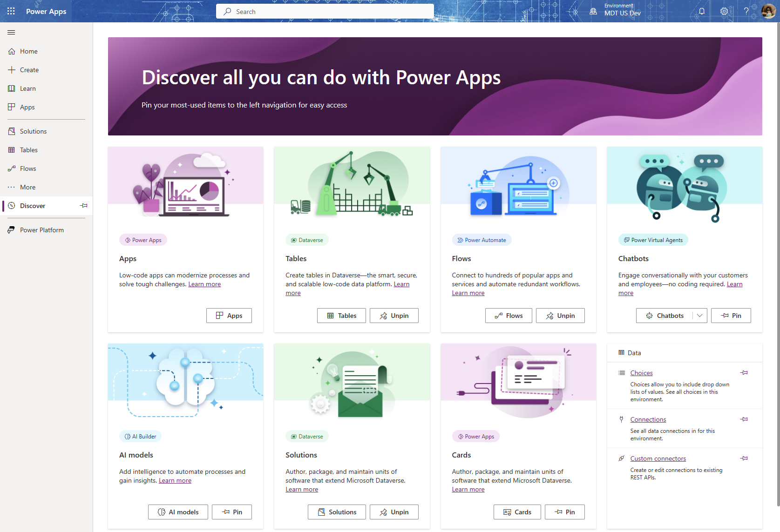Pin Connections using its pin icon
The image size is (780, 532).
pos(744,419)
